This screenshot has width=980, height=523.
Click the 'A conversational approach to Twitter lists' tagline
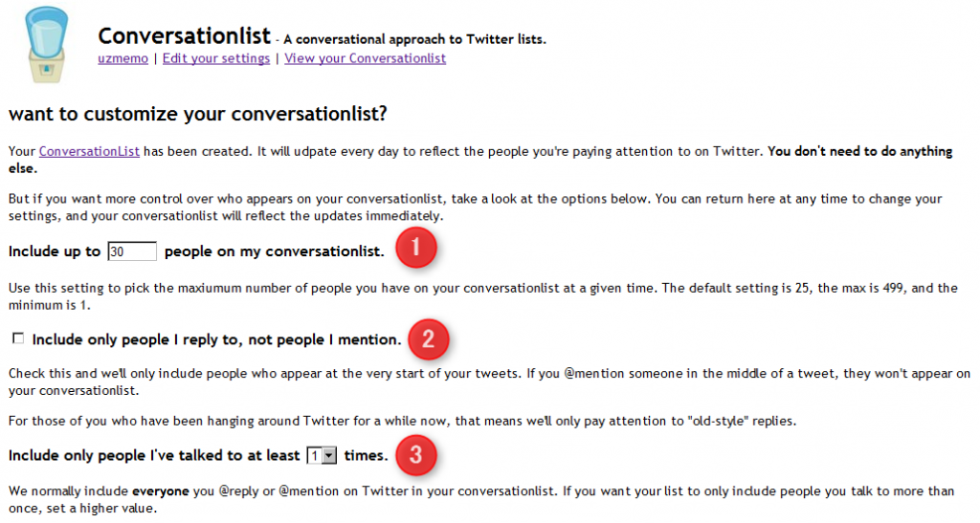click(x=414, y=39)
